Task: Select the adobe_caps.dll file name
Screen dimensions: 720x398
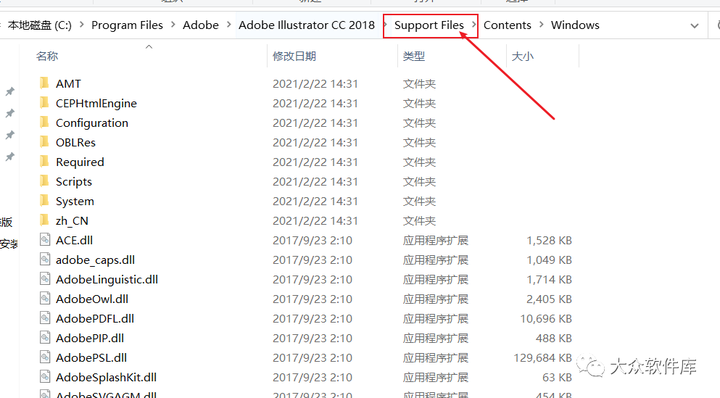Action: 95,260
